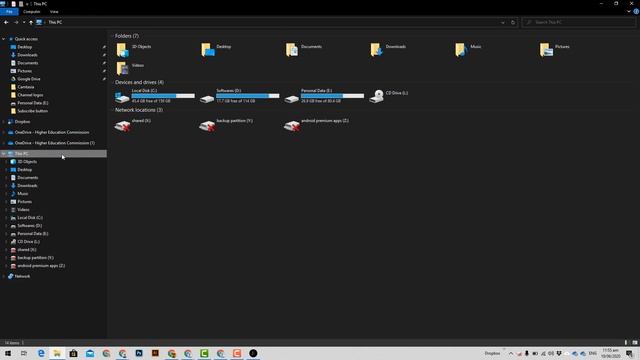Click the Personal Data (E:) usage bar
The image size is (640, 360).
pos(332,96)
